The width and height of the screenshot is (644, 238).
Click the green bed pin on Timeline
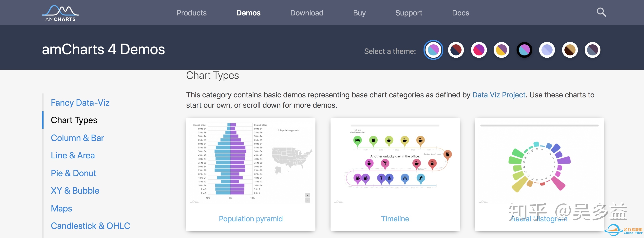[x=357, y=141]
